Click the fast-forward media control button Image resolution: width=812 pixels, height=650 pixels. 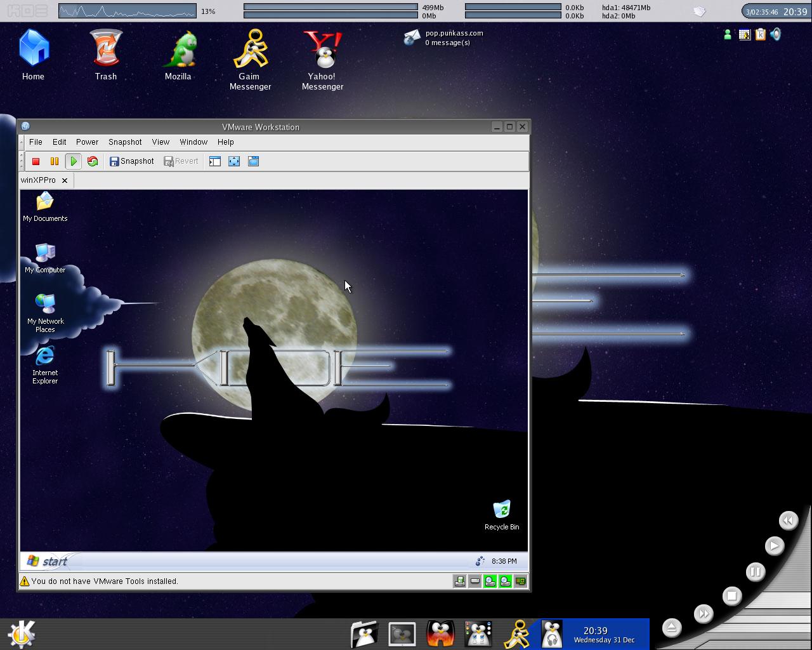coord(704,614)
